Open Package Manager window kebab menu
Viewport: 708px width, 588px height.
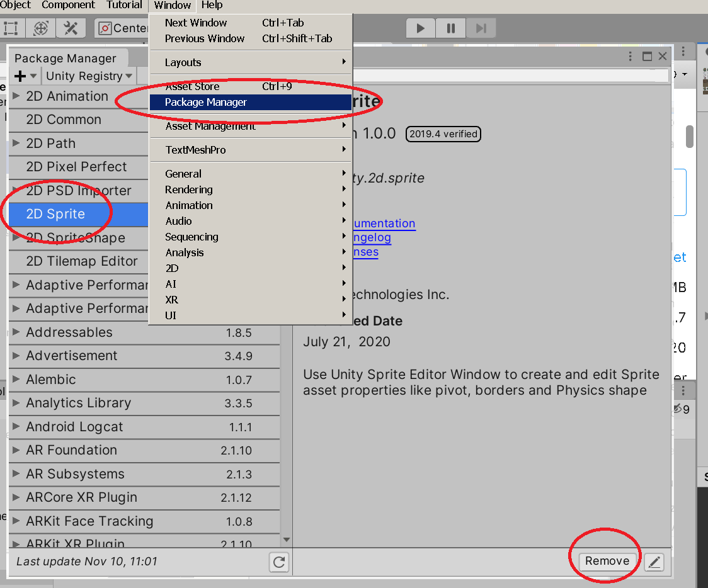[x=630, y=57]
